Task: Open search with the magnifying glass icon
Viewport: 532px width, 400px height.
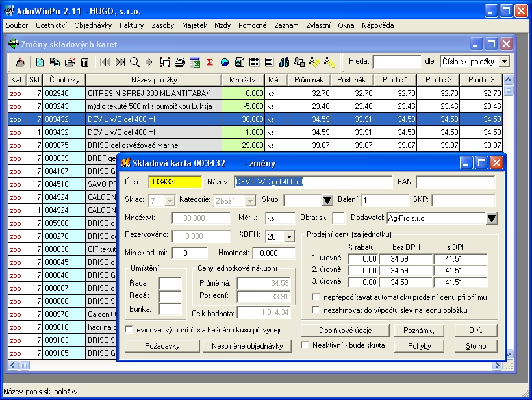Action: [x=134, y=62]
